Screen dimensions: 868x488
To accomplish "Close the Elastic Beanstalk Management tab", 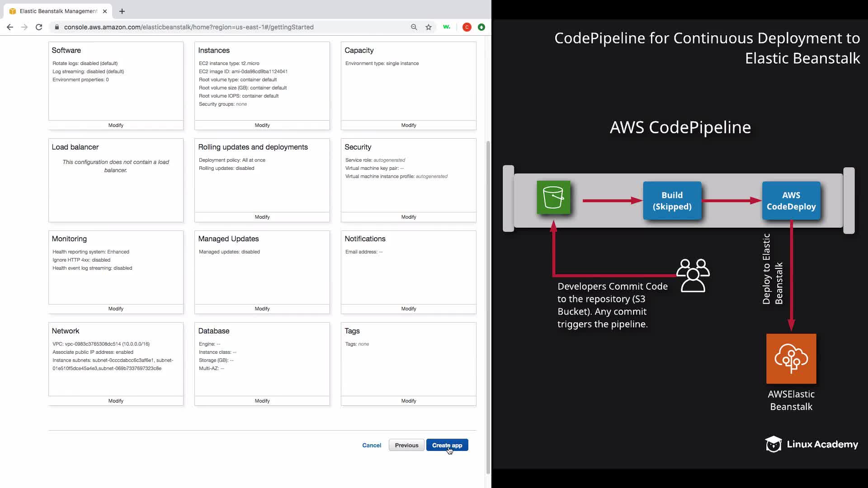I will (x=105, y=11).
